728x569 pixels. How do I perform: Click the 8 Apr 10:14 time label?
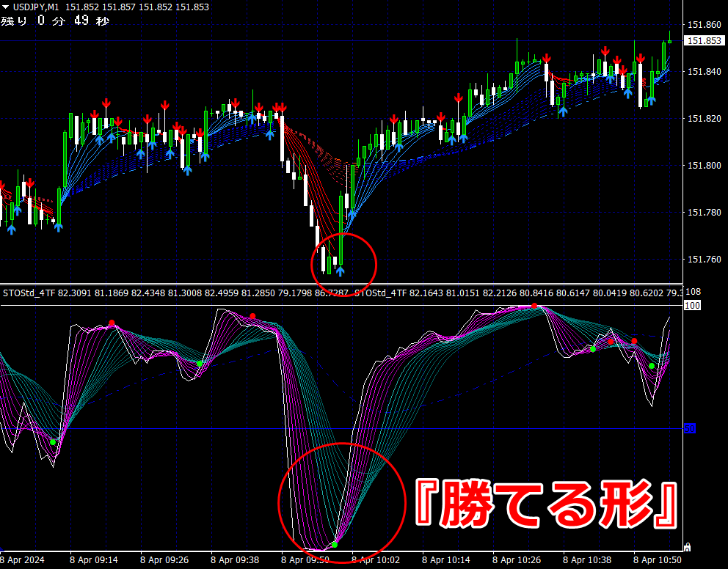tap(446, 559)
